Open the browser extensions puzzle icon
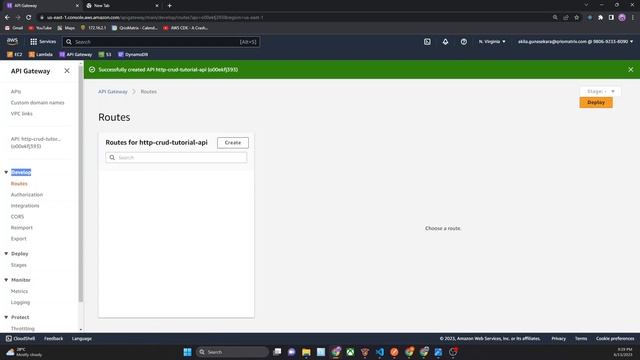The height and width of the screenshot is (360, 640). [600, 18]
